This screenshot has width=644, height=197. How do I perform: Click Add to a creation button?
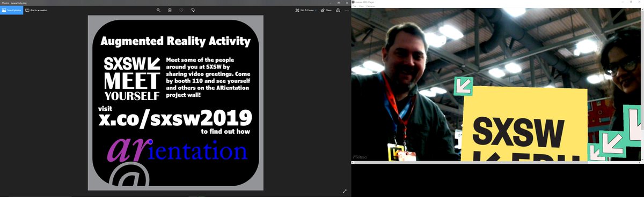point(37,10)
